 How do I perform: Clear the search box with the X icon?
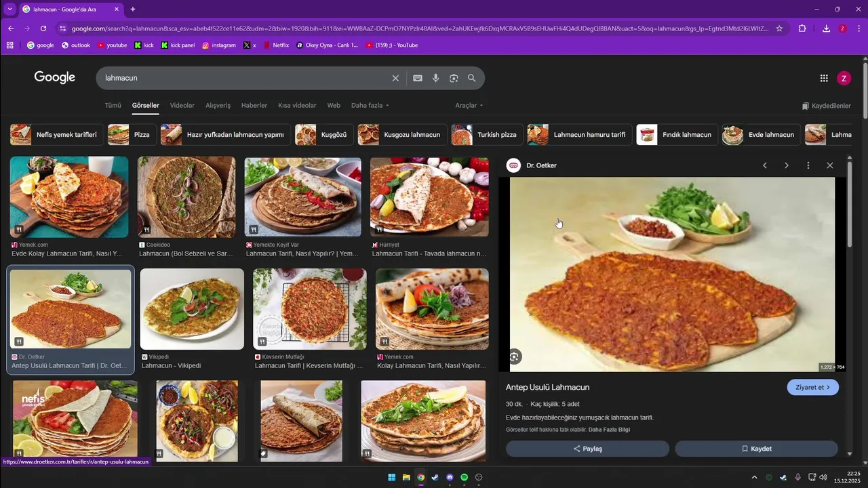(395, 78)
